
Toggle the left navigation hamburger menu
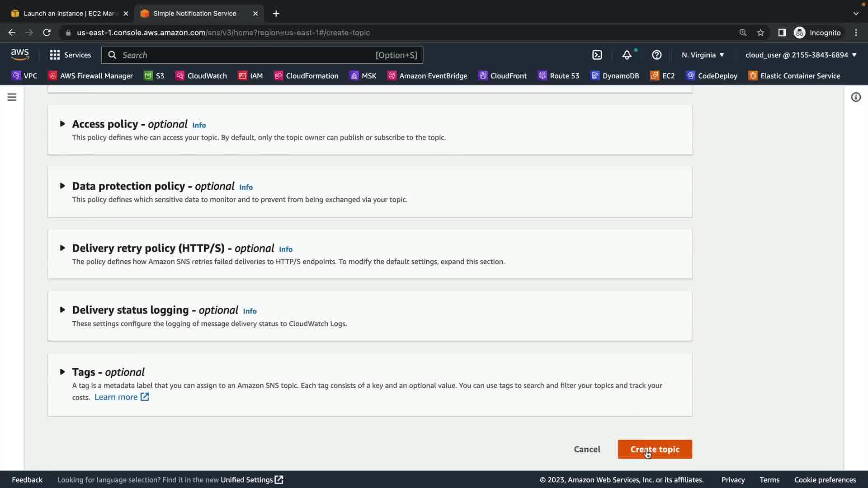point(12,97)
